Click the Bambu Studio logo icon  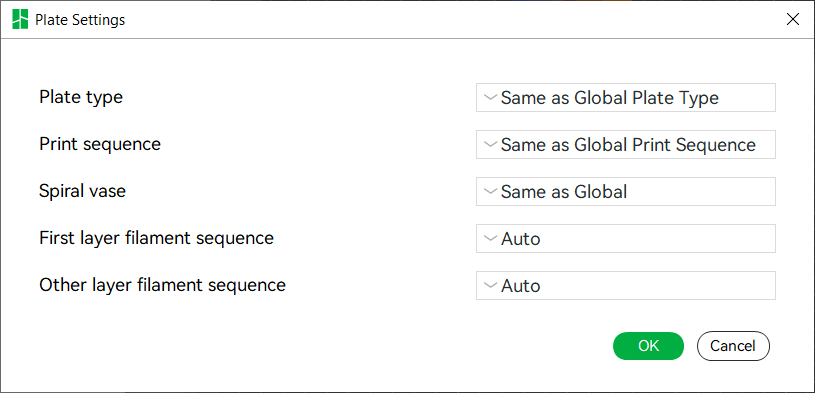click(x=20, y=20)
